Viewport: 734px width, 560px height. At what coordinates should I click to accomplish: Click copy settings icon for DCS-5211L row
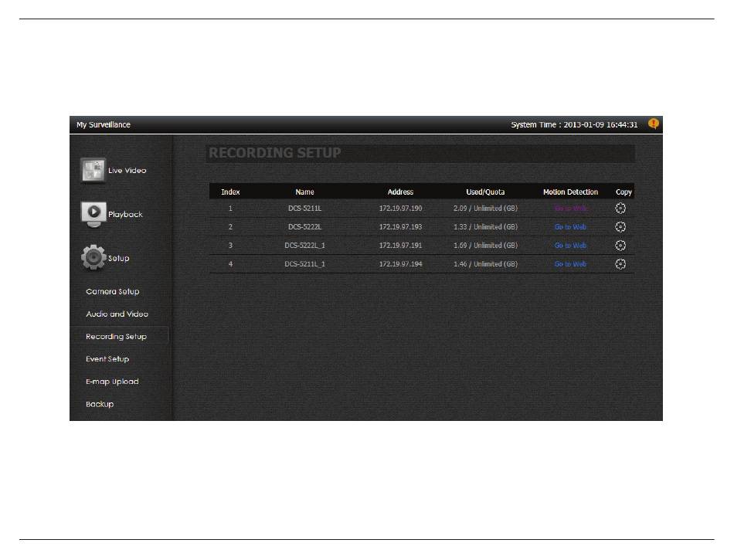pos(620,209)
